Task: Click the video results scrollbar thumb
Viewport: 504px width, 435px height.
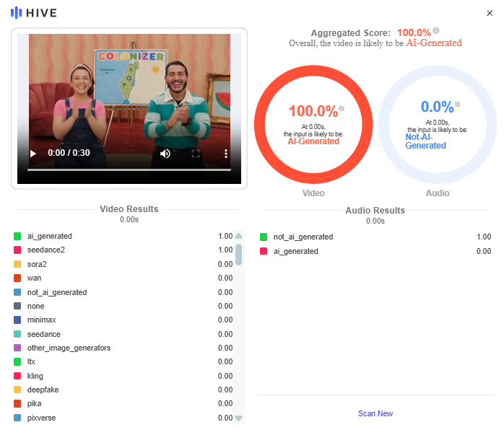Action: click(238, 255)
